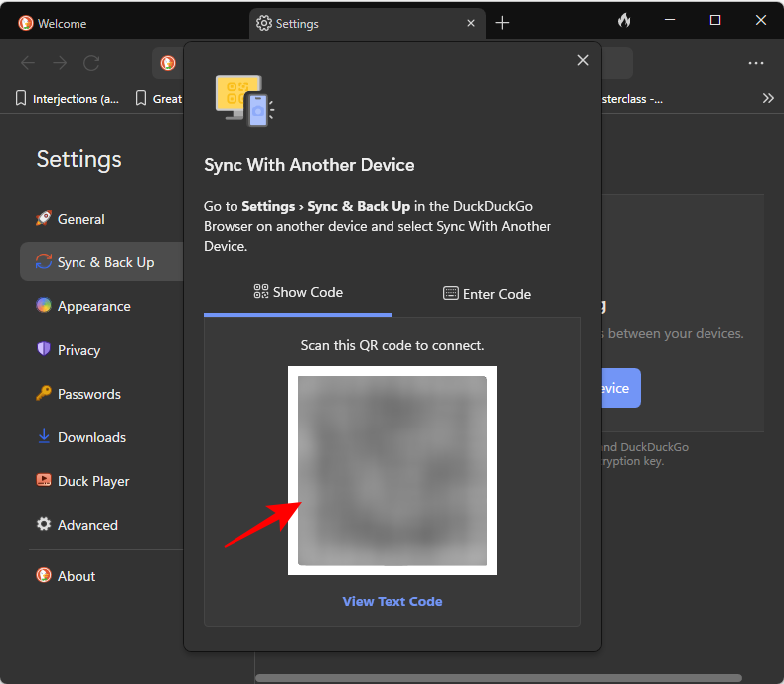The height and width of the screenshot is (684, 784).
Task: Show more bookmarks via double chevron
Action: pyautogui.click(x=768, y=98)
